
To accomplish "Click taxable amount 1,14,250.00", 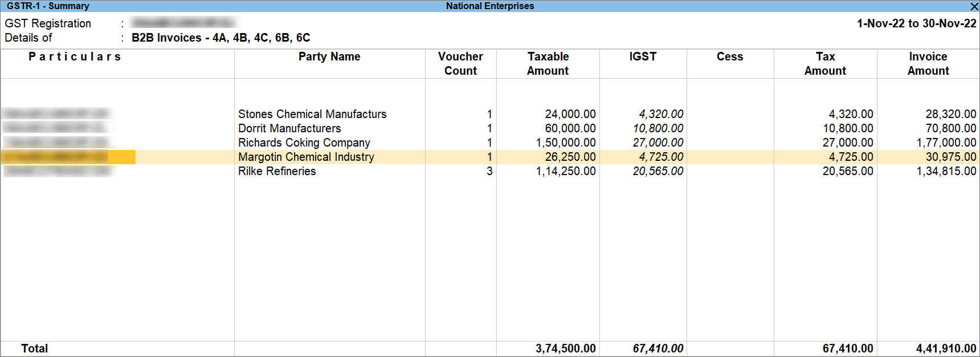I will [x=566, y=171].
